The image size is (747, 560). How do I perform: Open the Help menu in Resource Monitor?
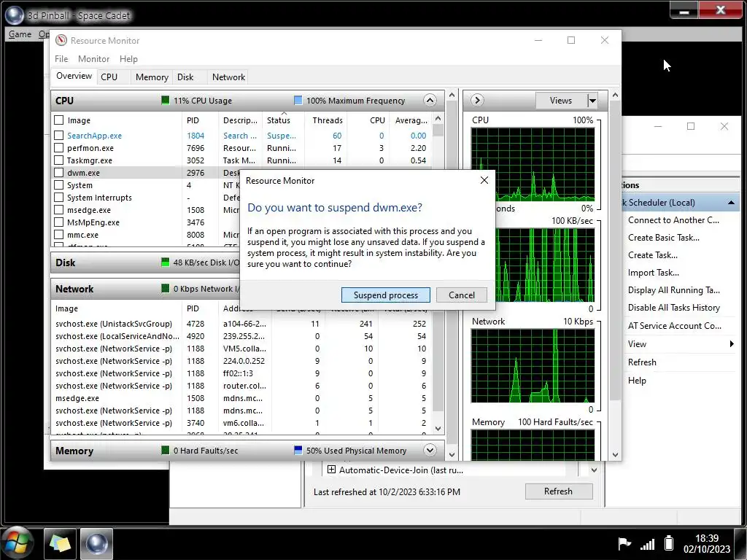pyautogui.click(x=128, y=58)
